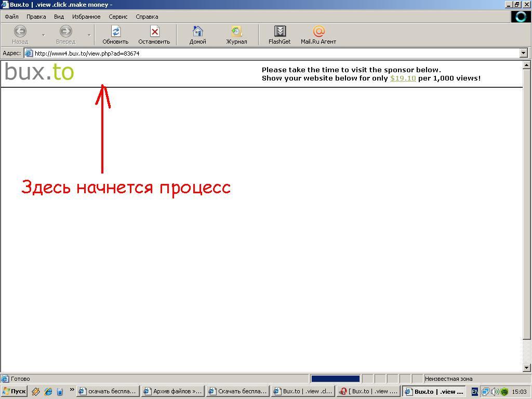Click the Forward (Вперед) arrow icon
Viewport: 532px width, 399px height.
click(65, 32)
